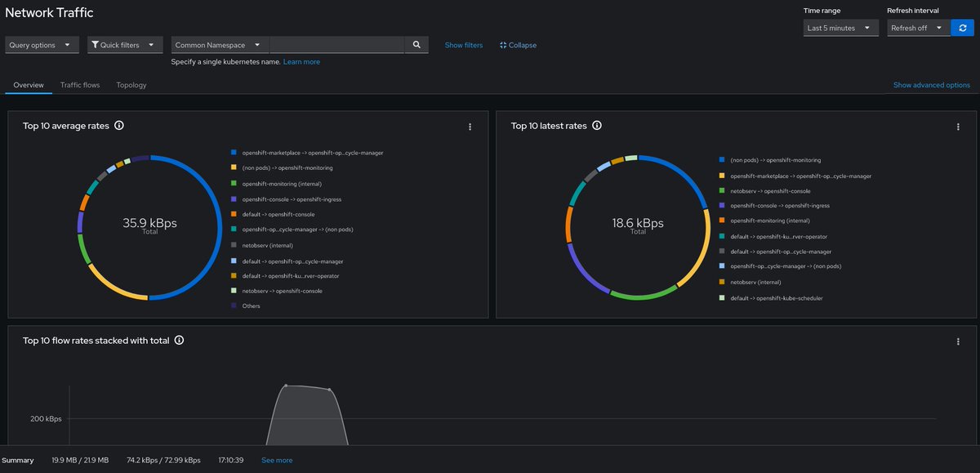Click legend entry netobserv -> openshift-console in average rates
The width and height of the screenshot is (980, 473).
click(x=282, y=291)
